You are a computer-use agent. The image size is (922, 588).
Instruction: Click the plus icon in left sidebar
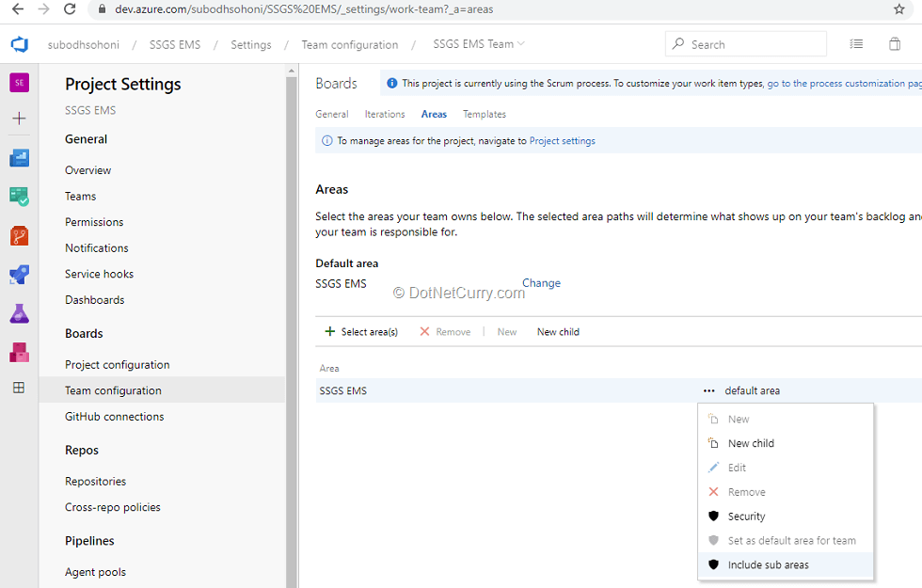click(19, 119)
